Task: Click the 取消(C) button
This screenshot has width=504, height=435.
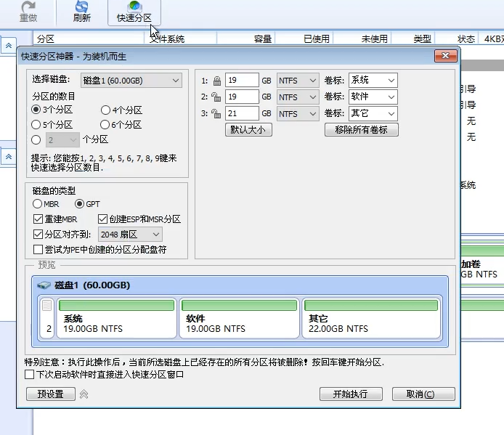Action: [x=423, y=394]
